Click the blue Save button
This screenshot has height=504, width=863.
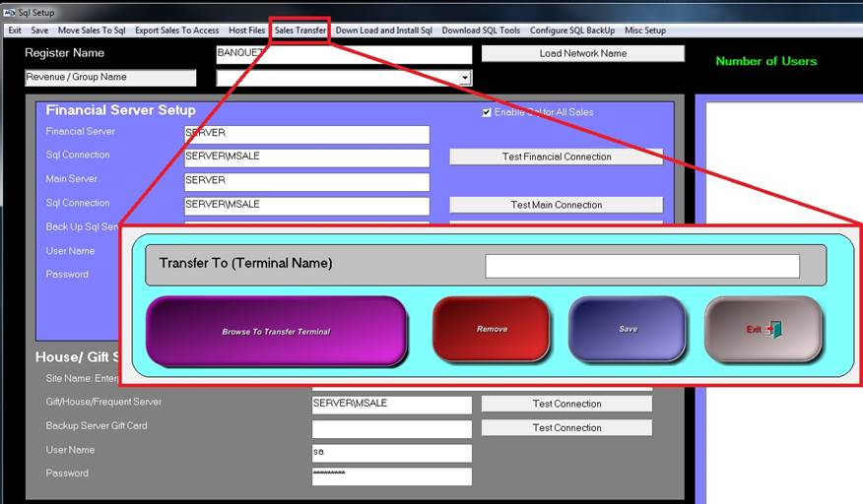[x=628, y=330]
